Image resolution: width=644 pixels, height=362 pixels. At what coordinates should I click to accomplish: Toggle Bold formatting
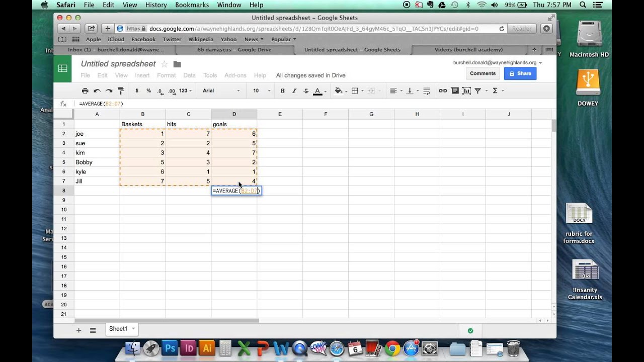click(282, 91)
